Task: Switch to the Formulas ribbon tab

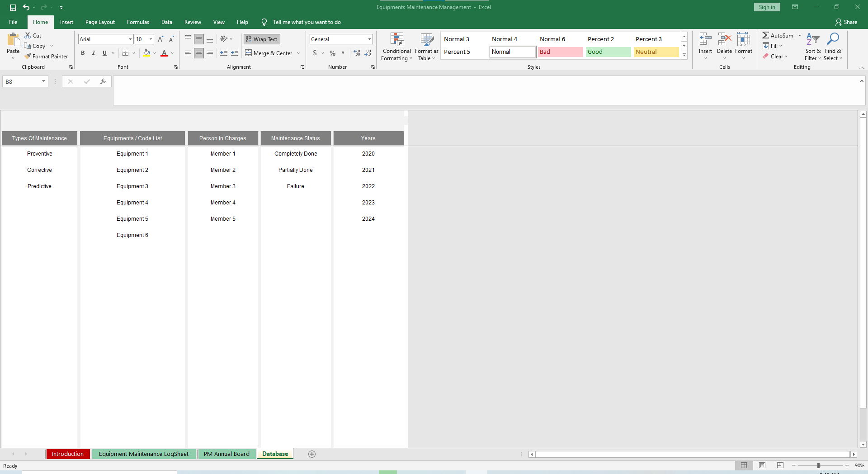Action: 138,22
